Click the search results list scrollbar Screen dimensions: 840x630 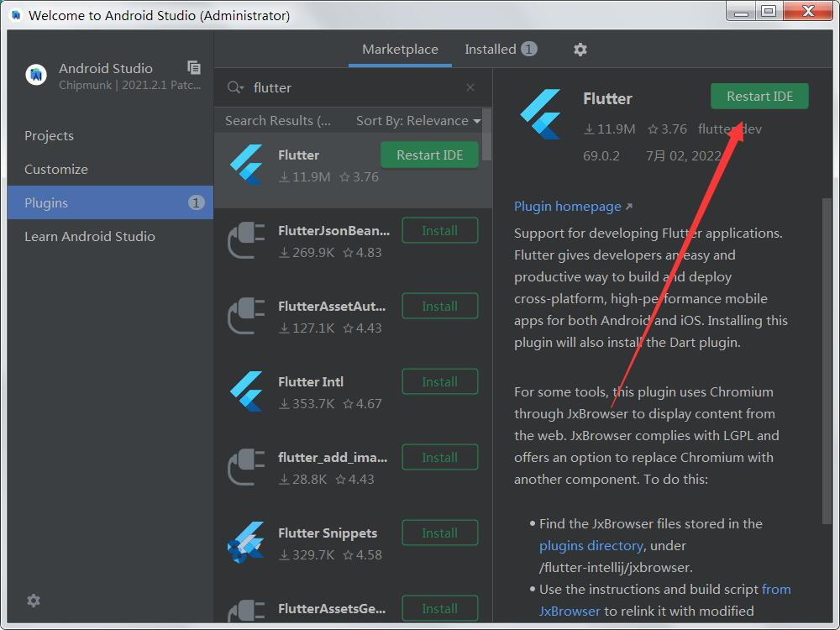tap(486, 134)
